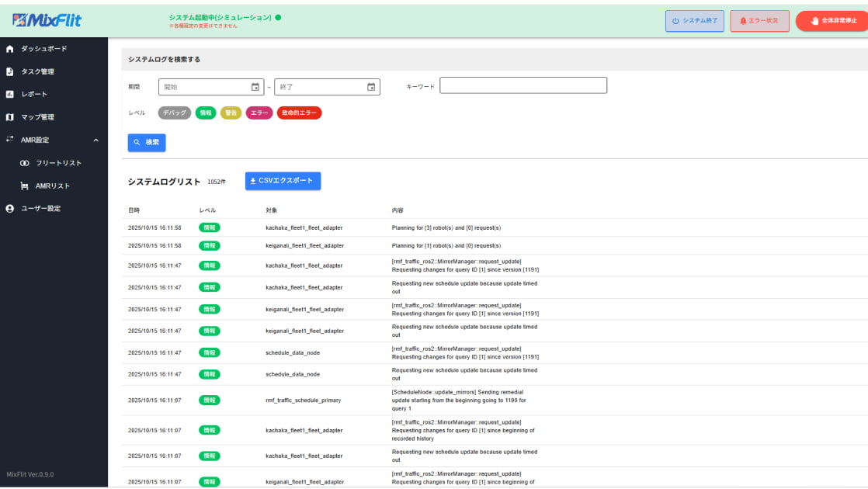Screen dimensions: 868x489
Task: Toggle the Info (情報) level filter chip
Action: 206,113
